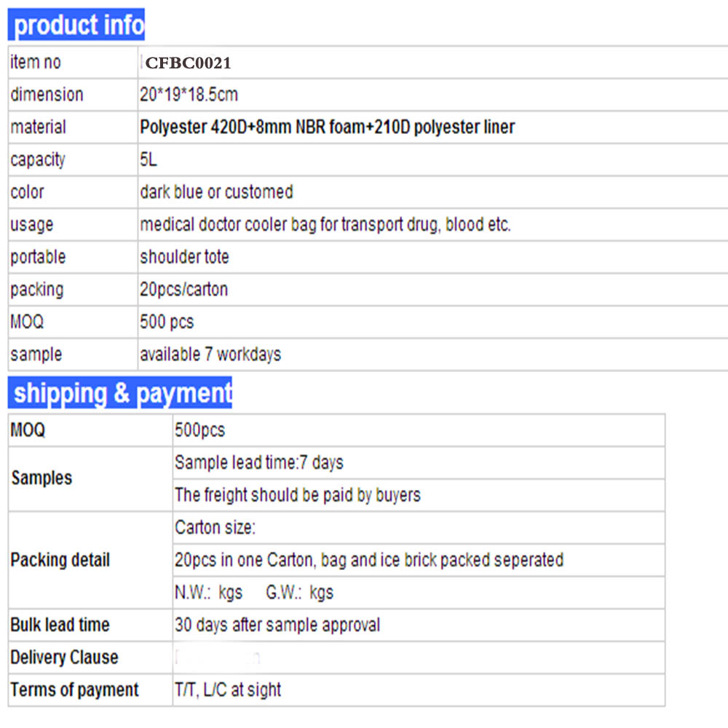Click the '500 pcs' MOQ value in product info
The image size is (728, 728).
click(x=167, y=322)
